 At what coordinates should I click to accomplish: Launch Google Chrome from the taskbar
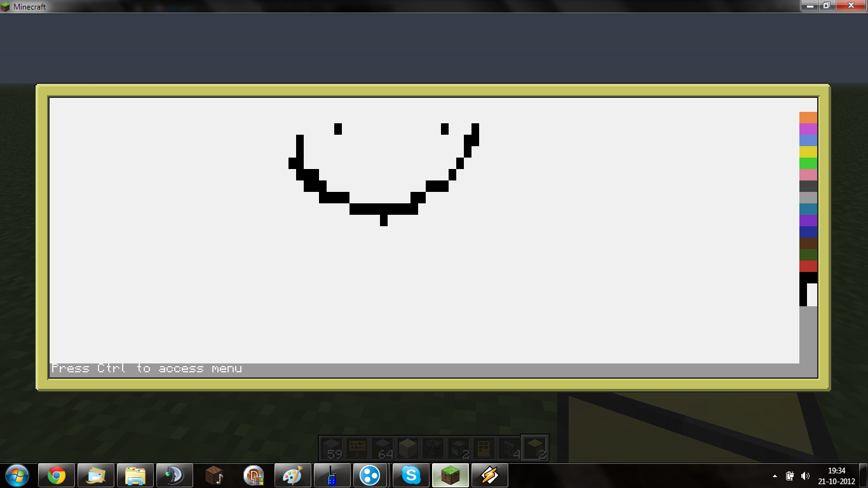[x=57, y=475]
